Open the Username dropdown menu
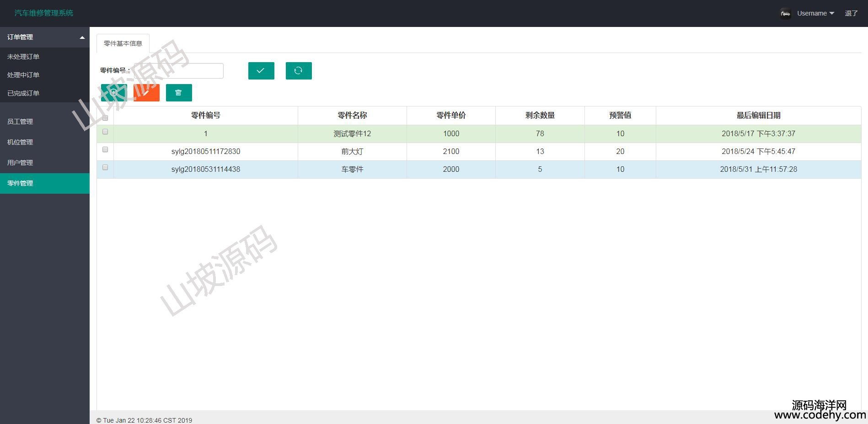This screenshot has width=868, height=424. [815, 13]
